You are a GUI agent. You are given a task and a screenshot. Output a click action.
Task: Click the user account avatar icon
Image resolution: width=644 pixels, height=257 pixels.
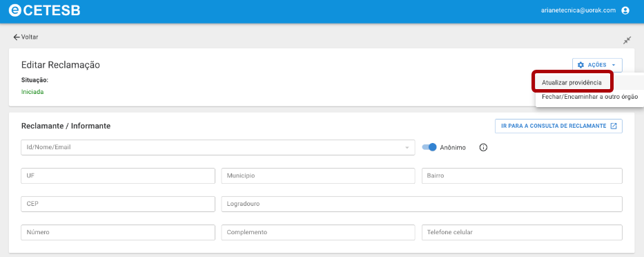(x=625, y=10)
